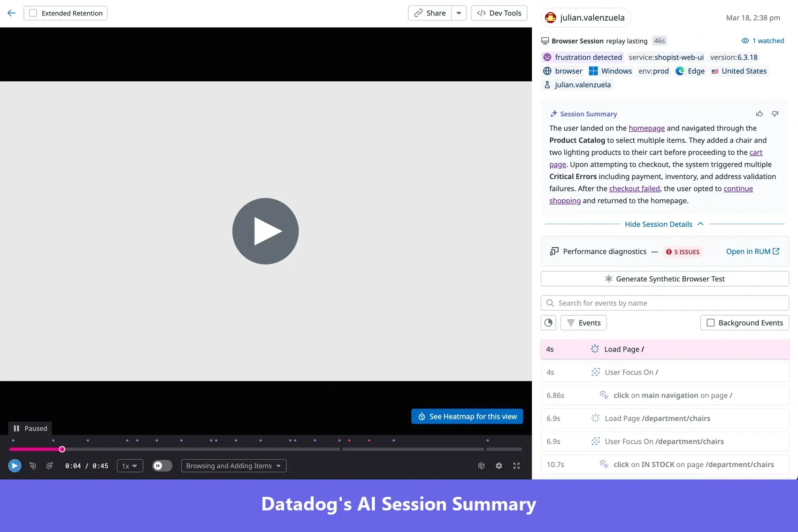Click the version:6.3.18 tag

coord(734,57)
